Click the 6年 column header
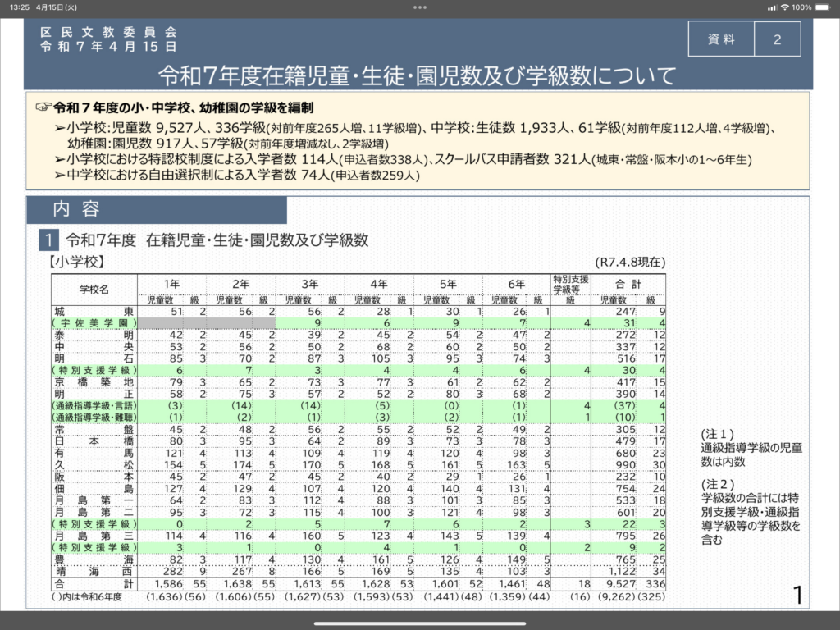Screen dimensions: 840x630 tap(517, 284)
